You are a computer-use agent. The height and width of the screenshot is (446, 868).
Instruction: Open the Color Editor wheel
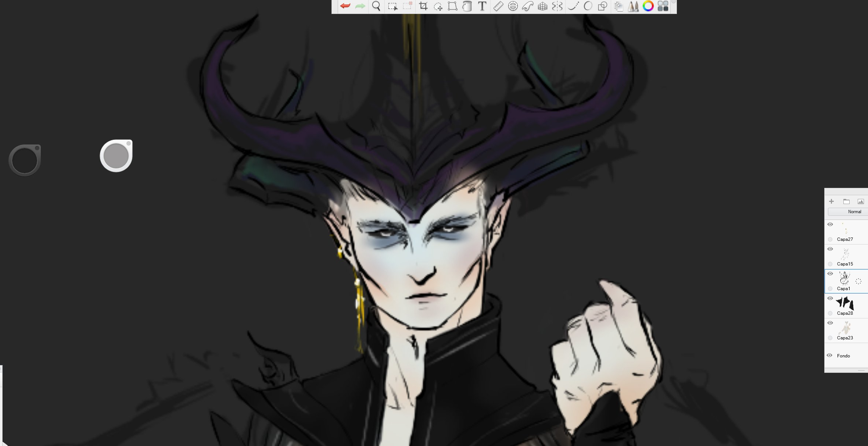tap(648, 6)
